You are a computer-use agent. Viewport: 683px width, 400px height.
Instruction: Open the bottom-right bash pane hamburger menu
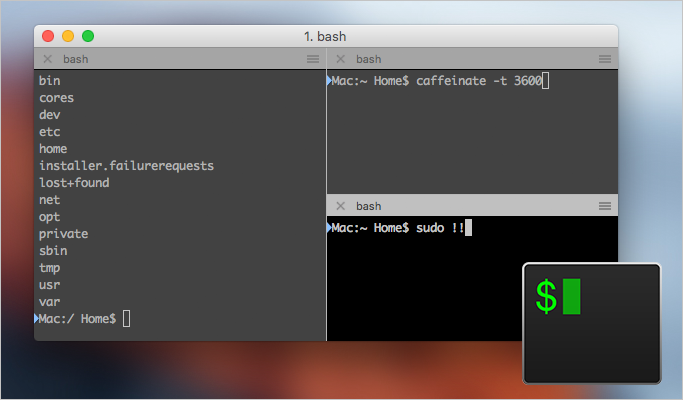click(x=605, y=206)
